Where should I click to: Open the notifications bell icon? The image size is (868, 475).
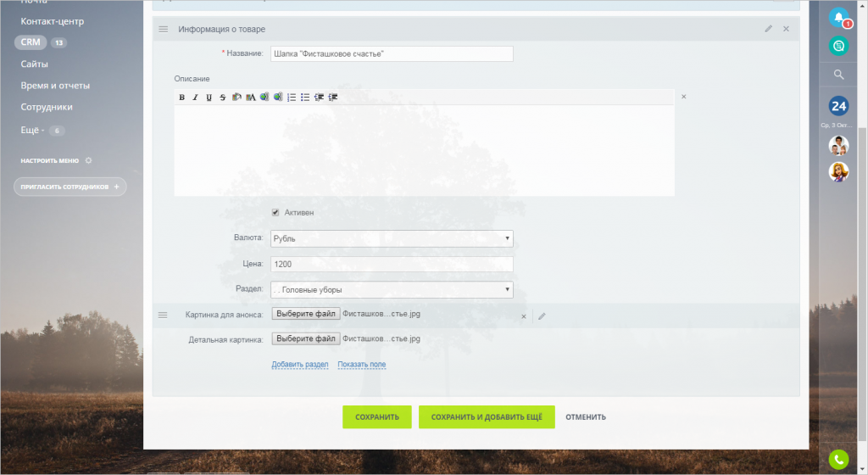tap(838, 17)
